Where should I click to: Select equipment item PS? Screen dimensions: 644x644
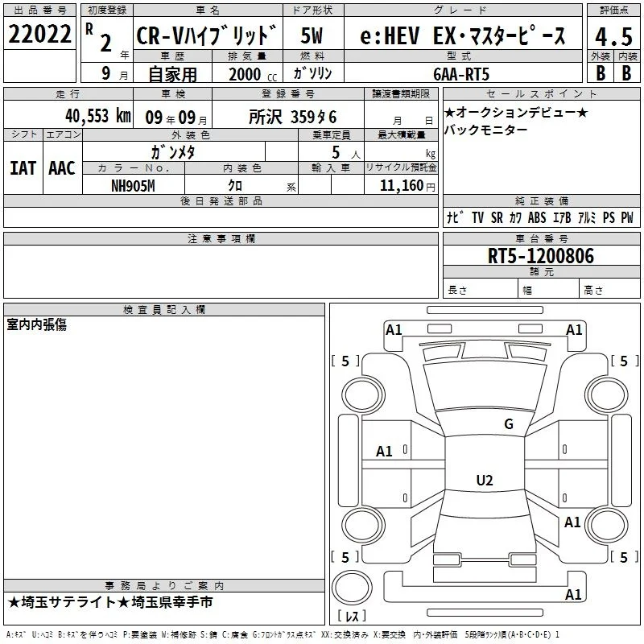[x=609, y=217]
